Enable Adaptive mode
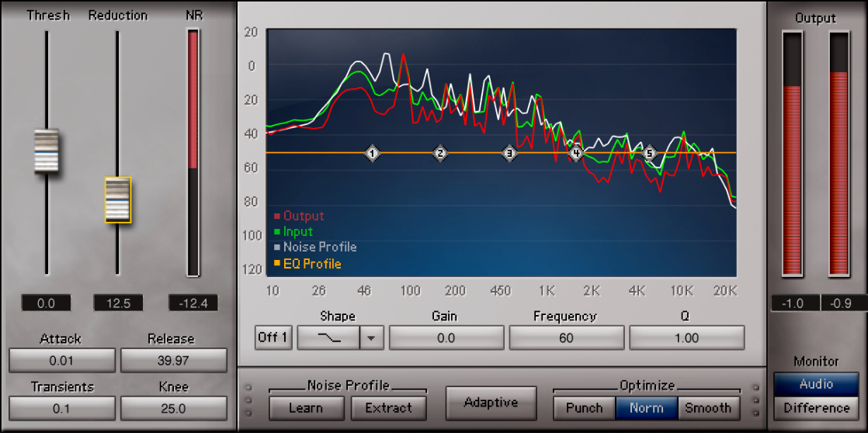868x433 pixels. click(491, 403)
